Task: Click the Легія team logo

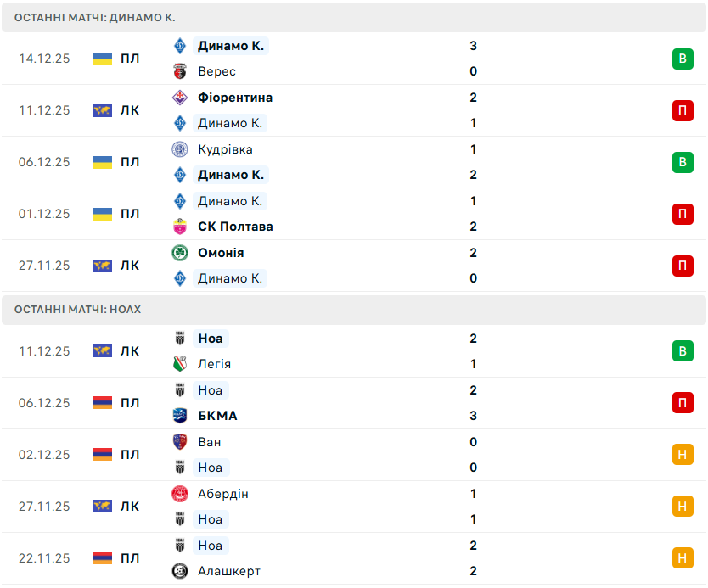Action: tap(179, 364)
